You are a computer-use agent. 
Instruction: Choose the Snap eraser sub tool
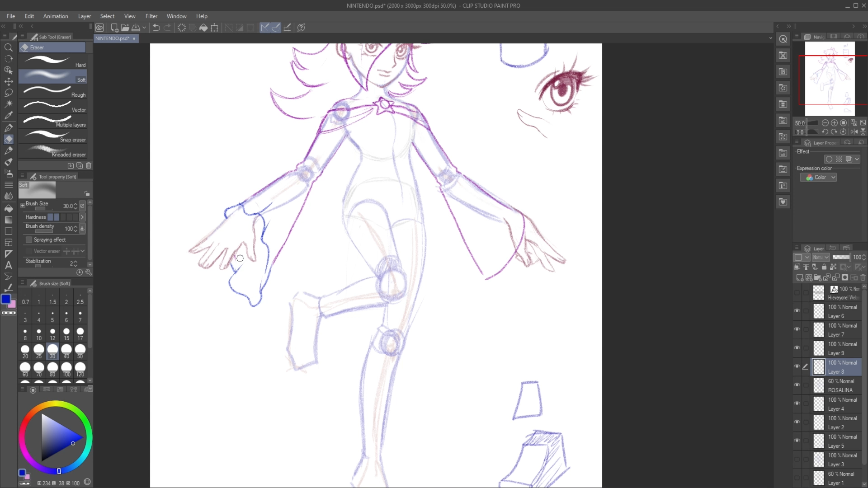point(53,136)
